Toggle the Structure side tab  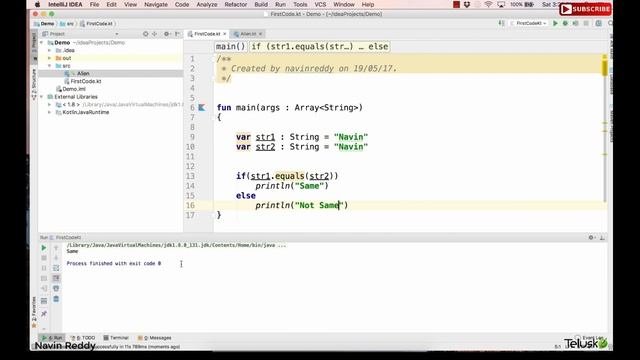pos(34,84)
